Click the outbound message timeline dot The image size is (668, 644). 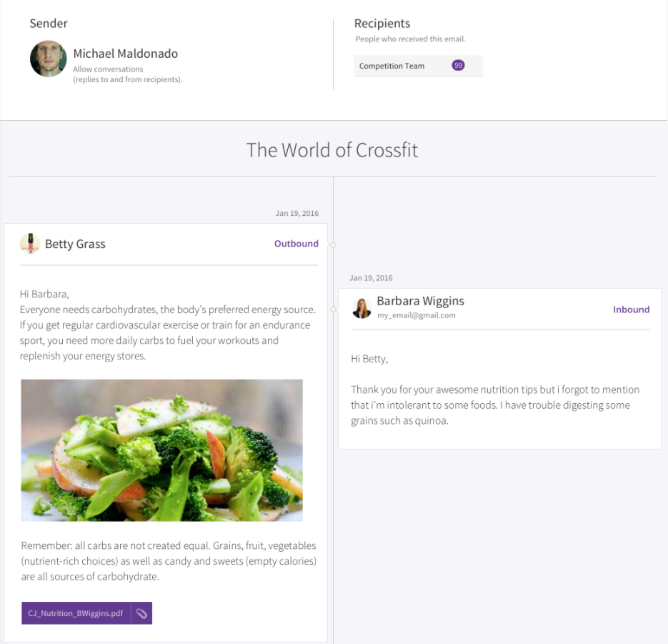point(333,244)
